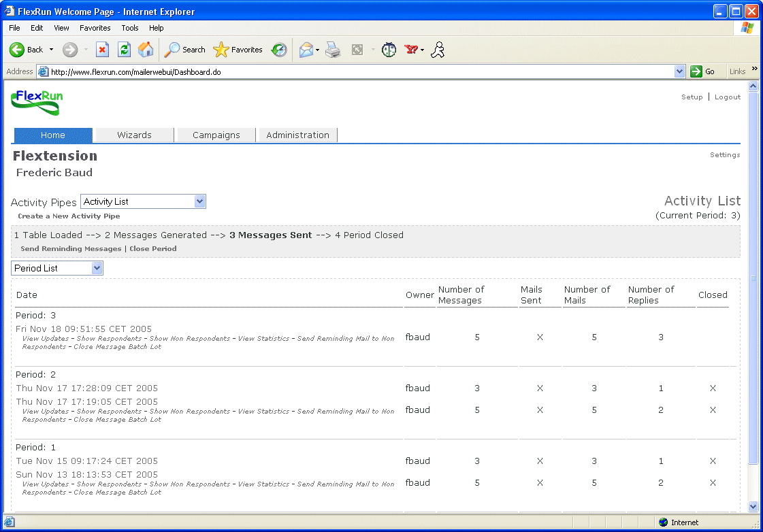The width and height of the screenshot is (763, 532).
Task: Click the Stop loading icon
Action: click(x=102, y=50)
